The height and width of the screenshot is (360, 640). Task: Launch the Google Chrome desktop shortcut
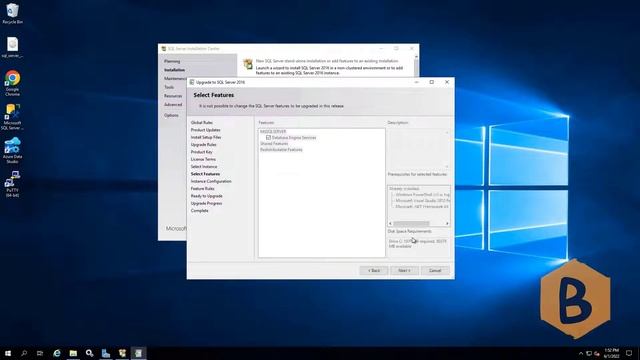point(12,83)
